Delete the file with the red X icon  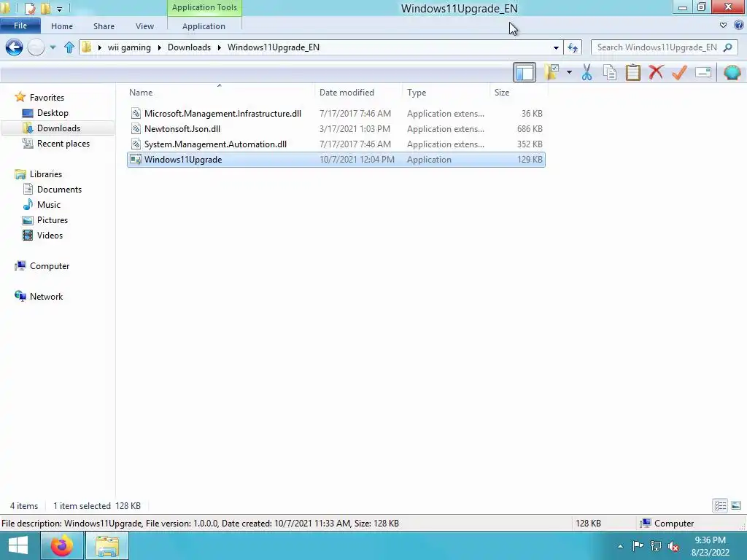(x=656, y=72)
